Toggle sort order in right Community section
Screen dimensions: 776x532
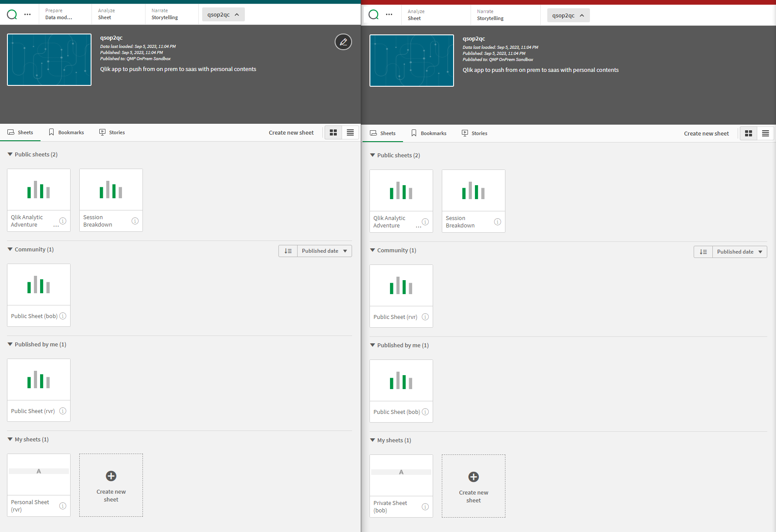[703, 252]
